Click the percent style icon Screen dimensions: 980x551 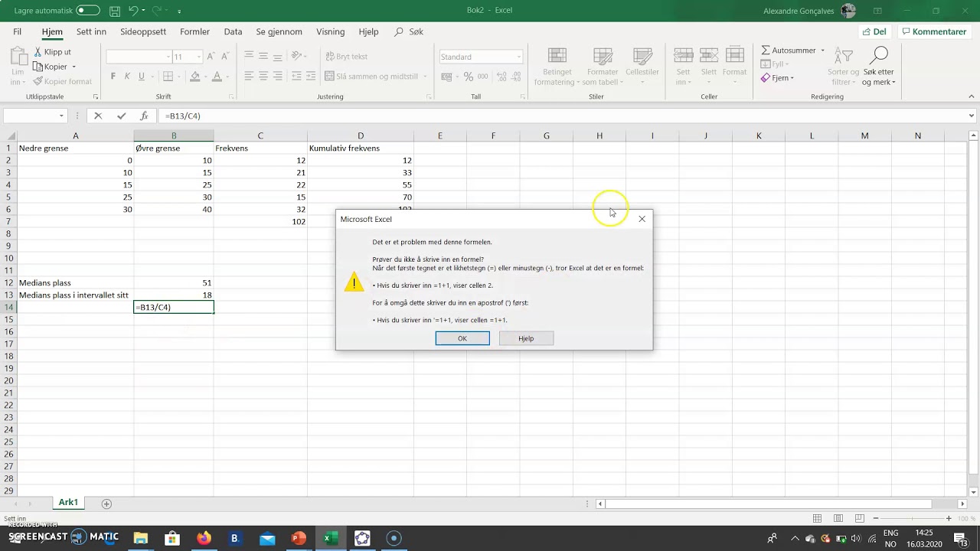click(469, 77)
